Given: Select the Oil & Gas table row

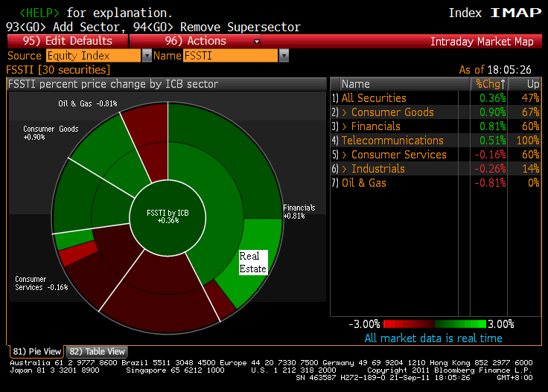Looking at the screenshot, I should [x=363, y=183].
